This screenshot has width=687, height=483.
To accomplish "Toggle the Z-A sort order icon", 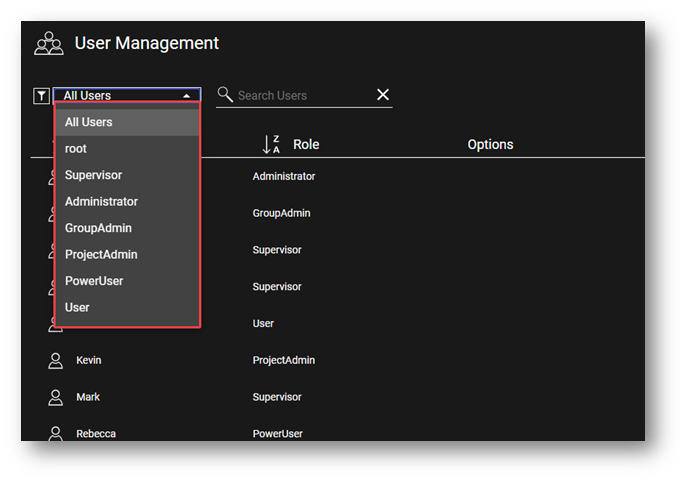I will (x=271, y=145).
